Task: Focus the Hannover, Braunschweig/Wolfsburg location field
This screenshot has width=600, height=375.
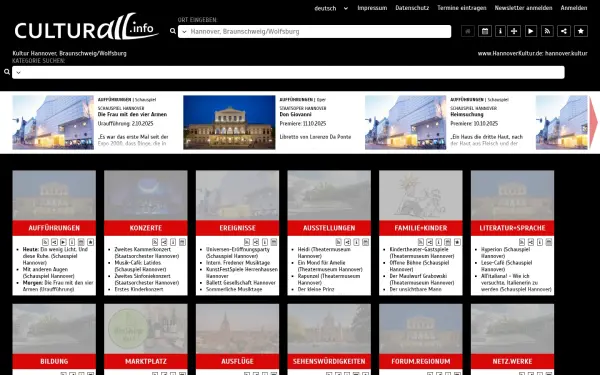Action: tap(314, 31)
